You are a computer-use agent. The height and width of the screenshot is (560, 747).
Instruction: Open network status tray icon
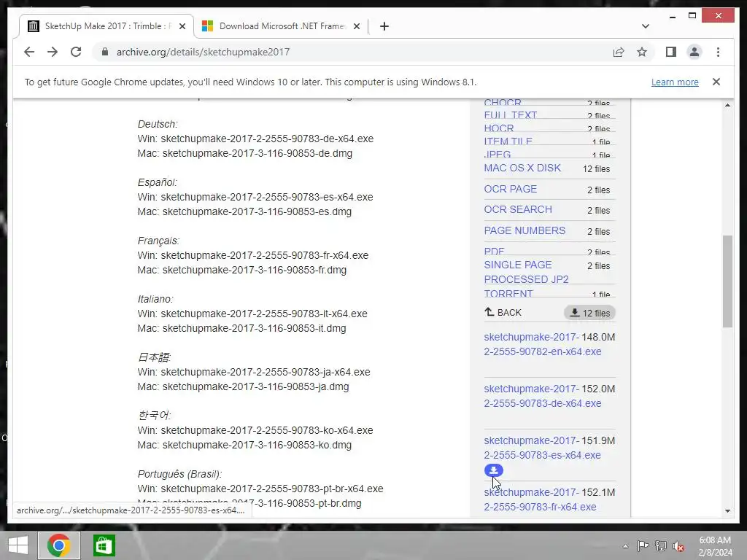[x=661, y=545]
